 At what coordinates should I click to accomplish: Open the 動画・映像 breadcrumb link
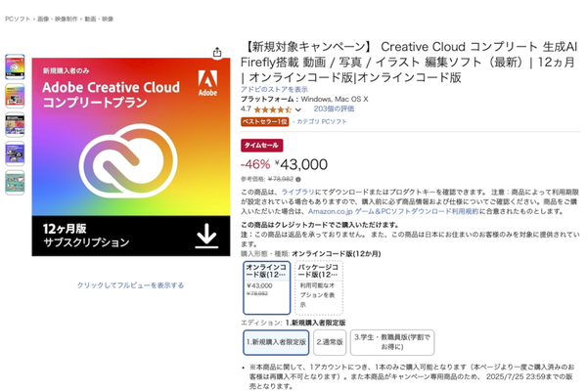click(x=99, y=20)
